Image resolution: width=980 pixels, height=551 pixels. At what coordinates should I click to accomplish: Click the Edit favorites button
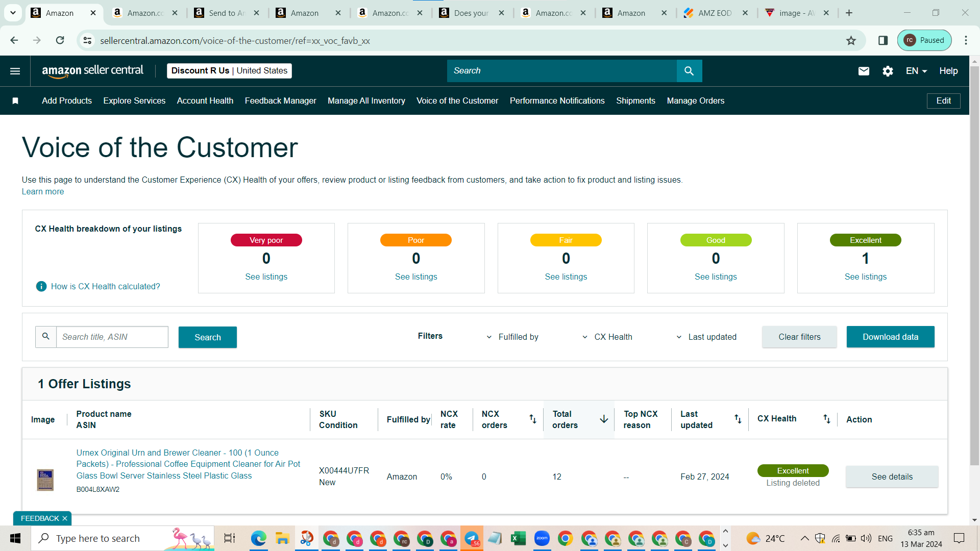pos(943,101)
